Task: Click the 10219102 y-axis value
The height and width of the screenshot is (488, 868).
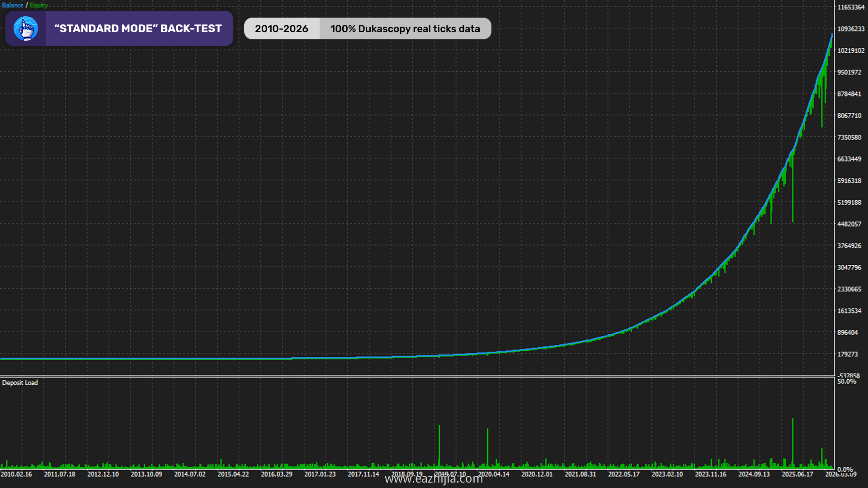Action: (851, 51)
